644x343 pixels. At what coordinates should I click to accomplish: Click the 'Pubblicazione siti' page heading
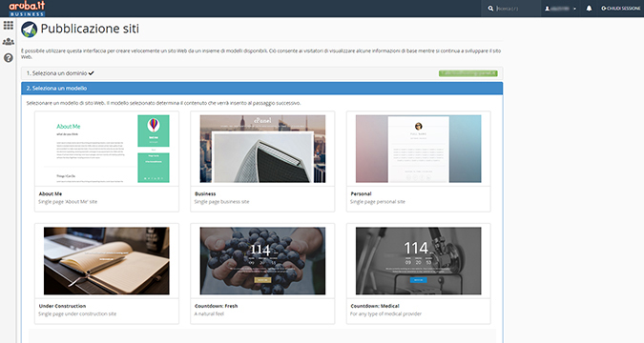coord(90,29)
